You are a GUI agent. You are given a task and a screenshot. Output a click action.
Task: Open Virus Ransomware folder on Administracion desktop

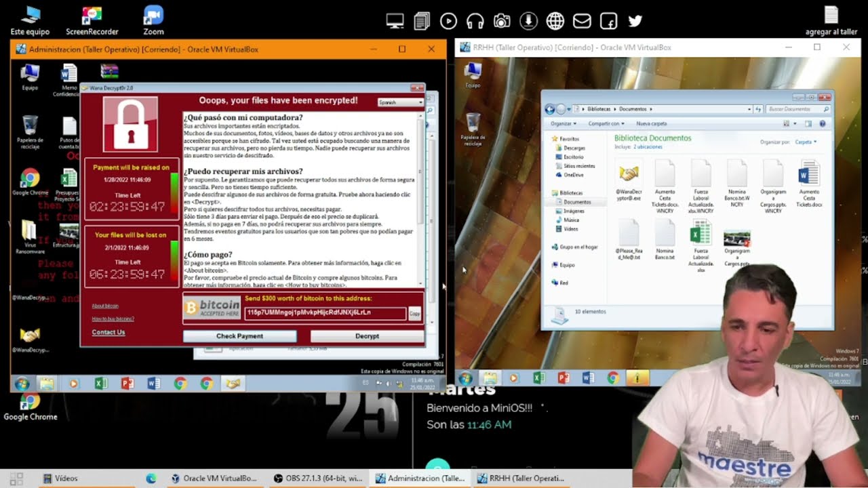pos(30,237)
